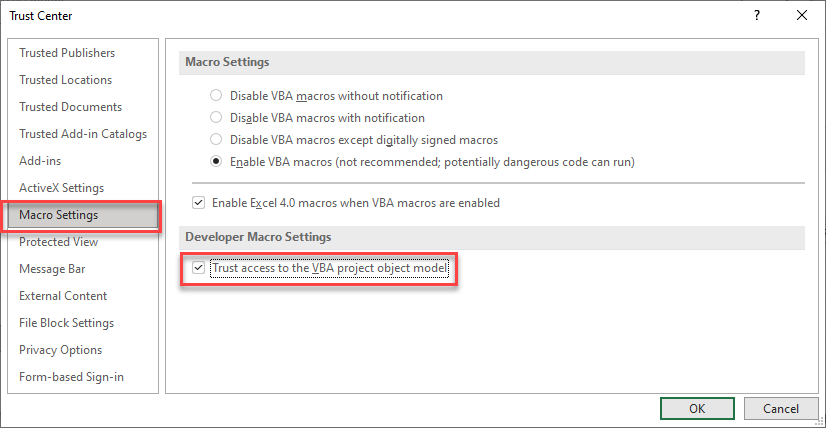The width and height of the screenshot is (826, 428).
Task: Show the Add-ins settings page
Action: pyautogui.click(x=40, y=161)
